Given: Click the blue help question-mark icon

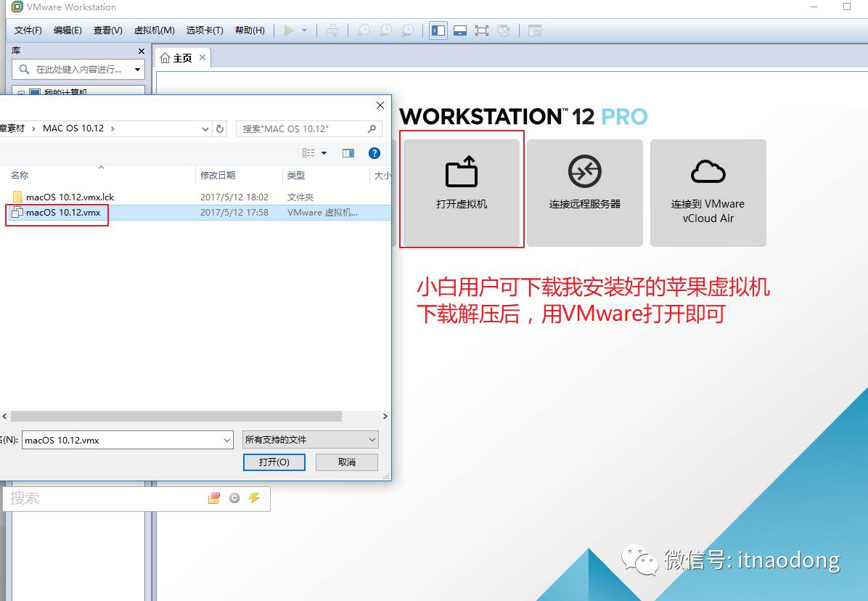Looking at the screenshot, I should click(374, 153).
